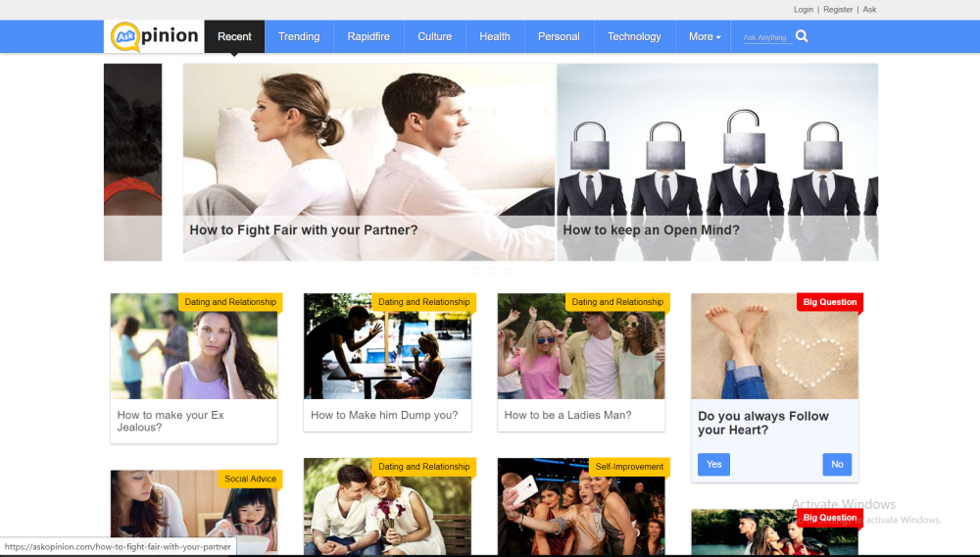
Task: Select the first carousel indicator dot
Action: click(x=475, y=271)
